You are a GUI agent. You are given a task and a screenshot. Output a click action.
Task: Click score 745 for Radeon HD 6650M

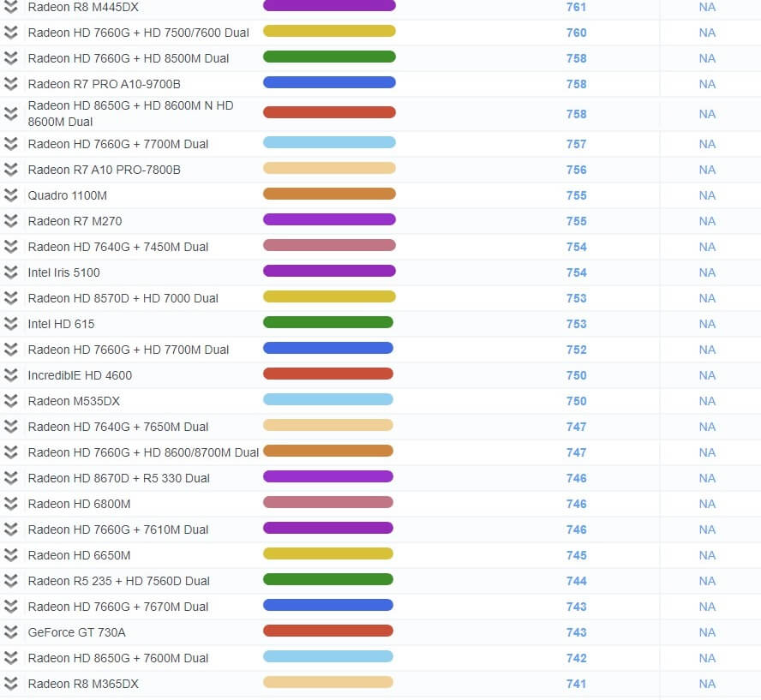click(x=576, y=556)
